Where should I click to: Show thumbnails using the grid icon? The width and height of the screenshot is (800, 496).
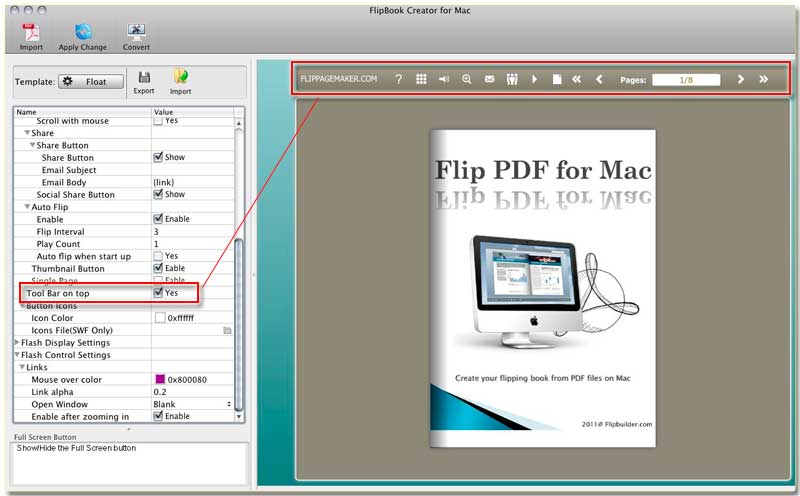(x=421, y=79)
